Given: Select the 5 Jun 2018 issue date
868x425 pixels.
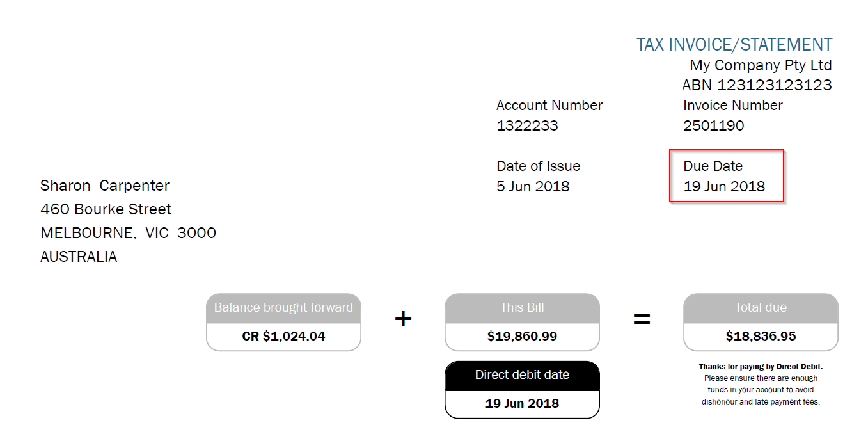Looking at the screenshot, I should pyautogui.click(x=532, y=186).
